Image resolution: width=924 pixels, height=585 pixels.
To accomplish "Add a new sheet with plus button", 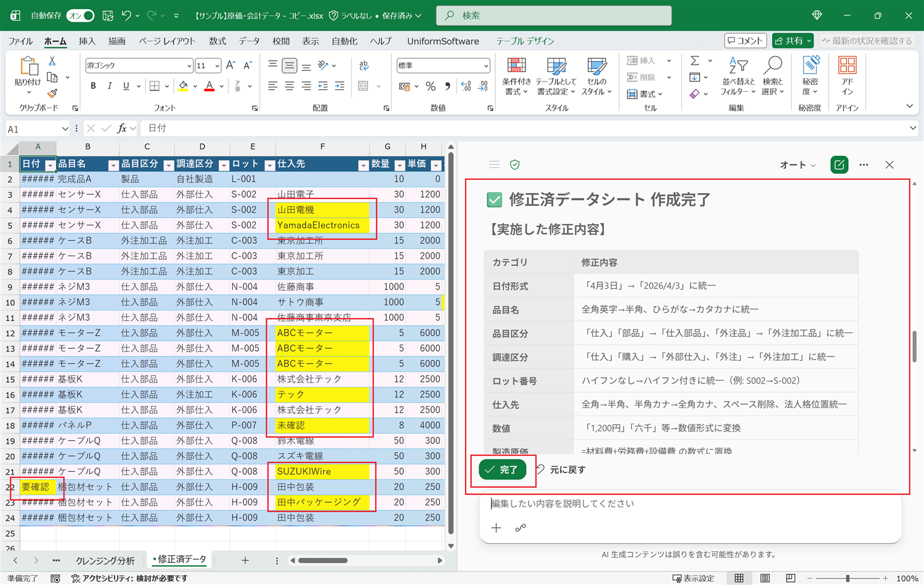I will pos(245,560).
